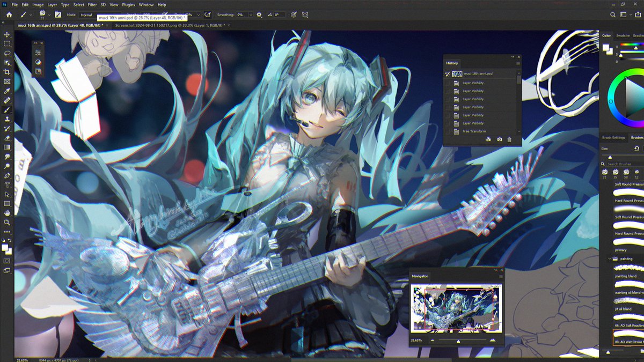Screen dimensions: 644x362
Task: Select the Clone Stamp tool
Action: pyautogui.click(x=7, y=119)
